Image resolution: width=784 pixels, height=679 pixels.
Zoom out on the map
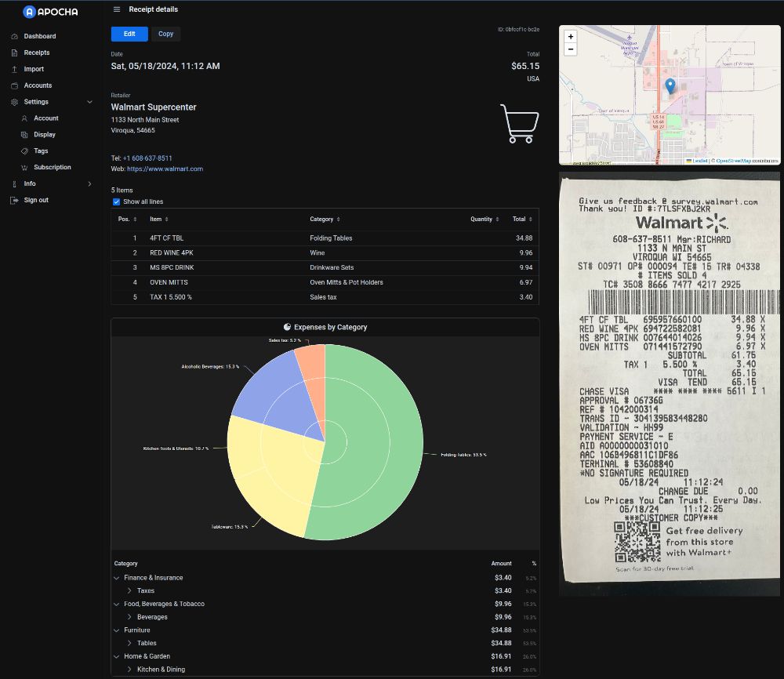pyautogui.click(x=571, y=49)
